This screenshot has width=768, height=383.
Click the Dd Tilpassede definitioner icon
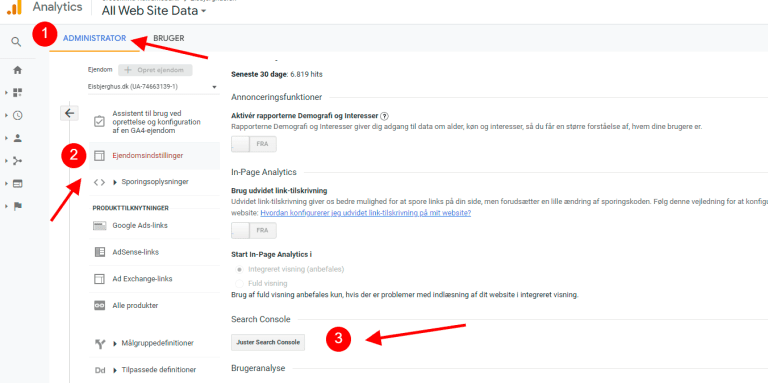[x=99, y=370]
